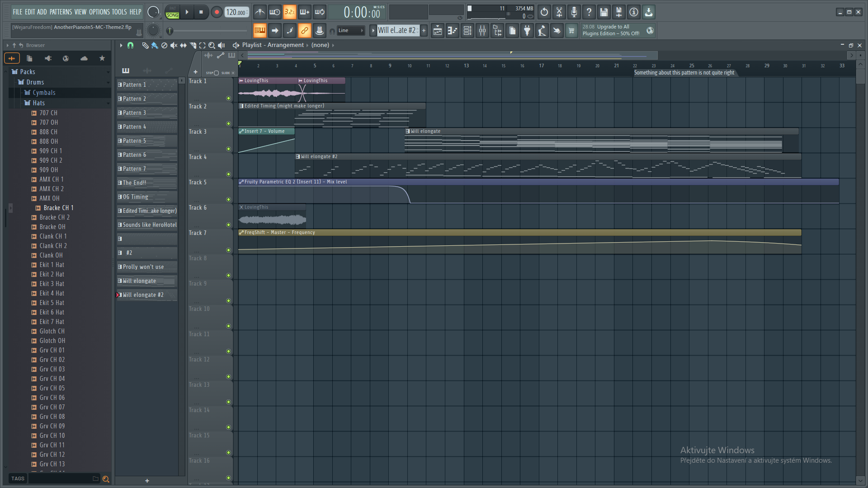Open the browser options arrow

click(x=7, y=45)
